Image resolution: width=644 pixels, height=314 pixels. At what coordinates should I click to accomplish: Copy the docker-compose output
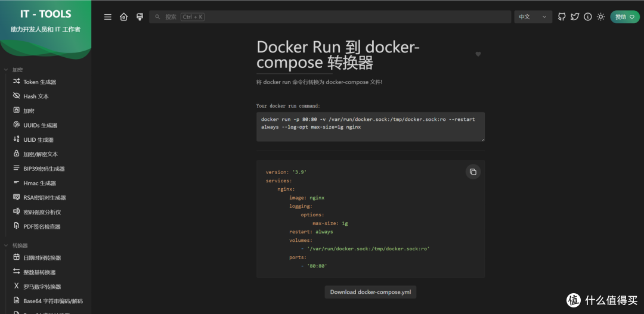pyautogui.click(x=473, y=172)
